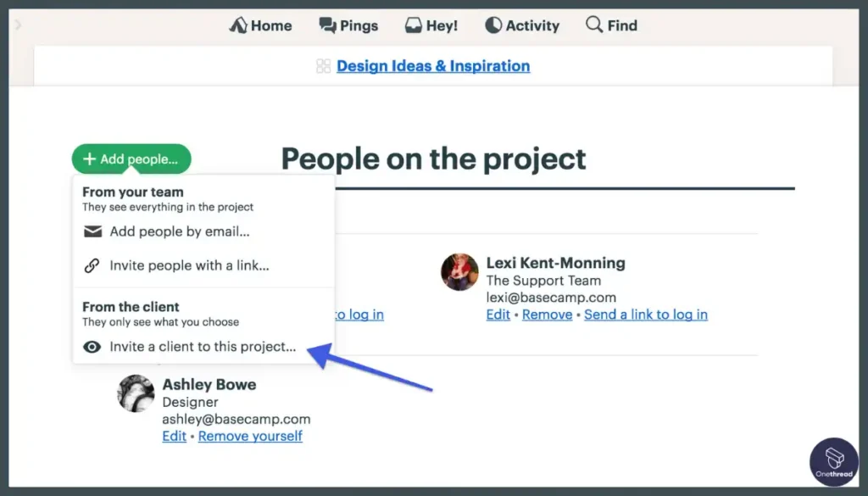Click the Ashley Bowe name
The width and height of the screenshot is (868, 496).
pyautogui.click(x=209, y=385)
